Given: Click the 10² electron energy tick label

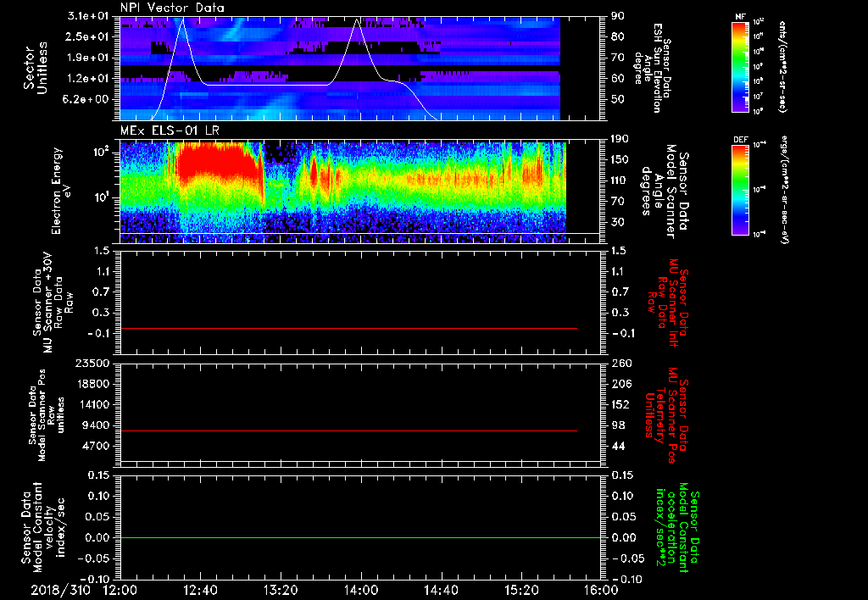Looking at the screenshot, I should pos(103,153).
